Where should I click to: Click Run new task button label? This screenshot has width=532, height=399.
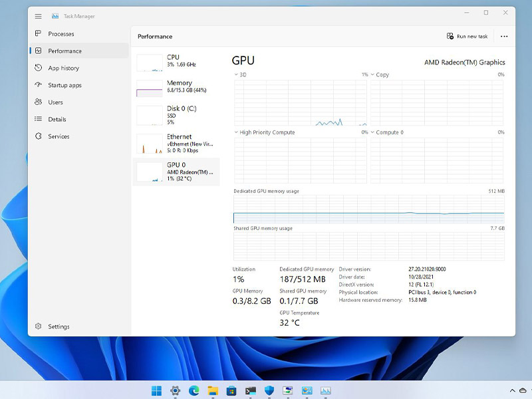[x=472, y=37]
